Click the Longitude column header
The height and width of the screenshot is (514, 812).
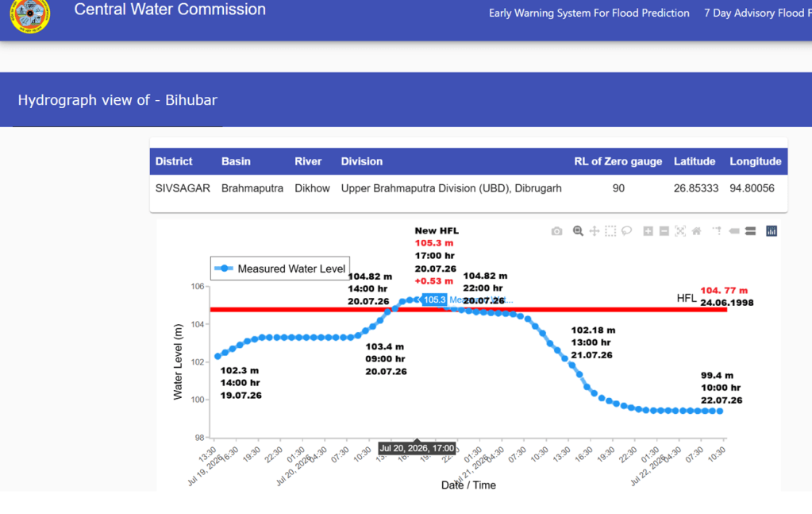coord(756,161)
